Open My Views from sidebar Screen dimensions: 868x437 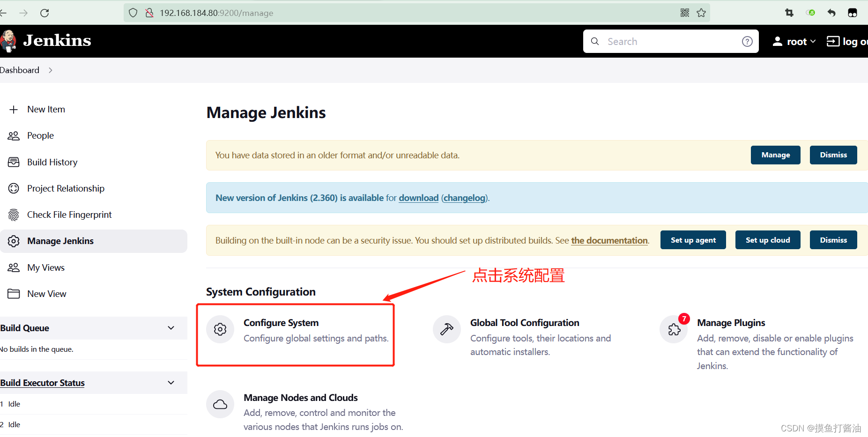pos(46,267)
